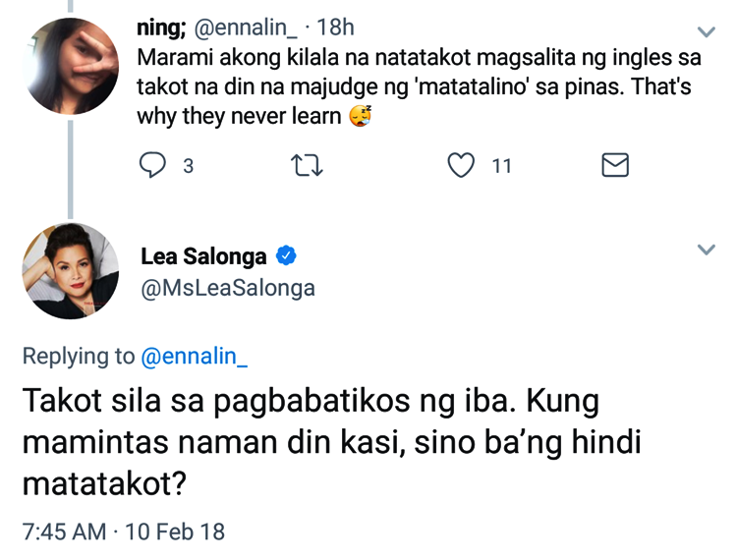
Task: Click the likes count number 11
Action: point(501,166)
